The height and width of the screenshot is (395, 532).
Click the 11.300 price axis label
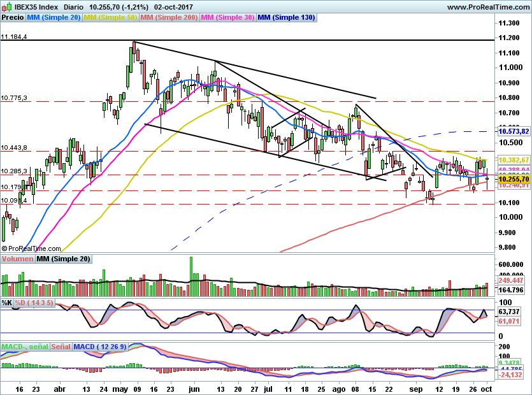click(508, 23)
